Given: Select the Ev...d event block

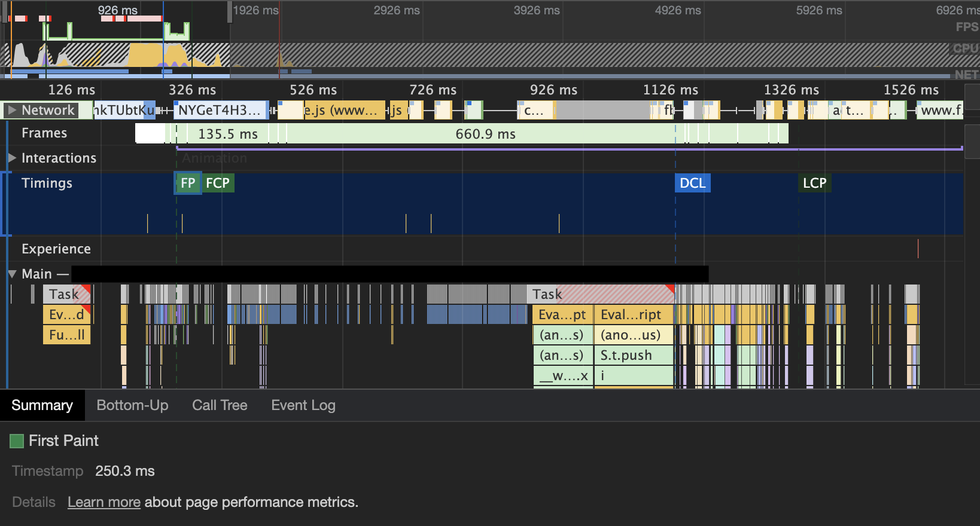Looking at the screenshot, I should [x=66, y=314].
